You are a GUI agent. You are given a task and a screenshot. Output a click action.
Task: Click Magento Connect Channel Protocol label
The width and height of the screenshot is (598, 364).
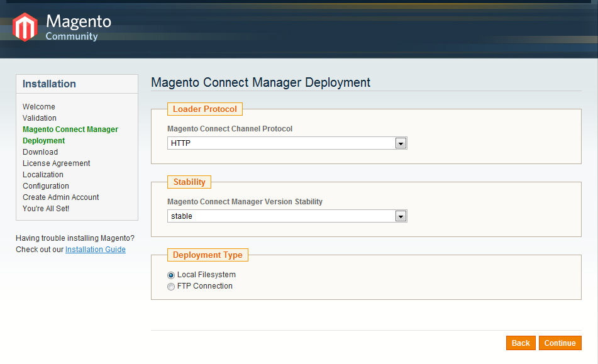(x=230, y=129)
